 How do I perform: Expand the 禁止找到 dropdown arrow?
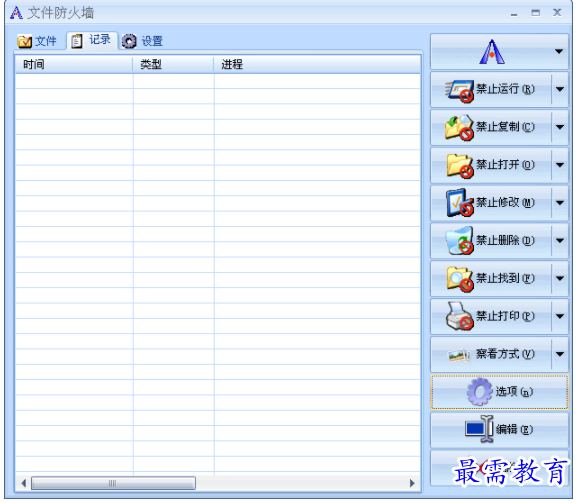click(560, 279)
